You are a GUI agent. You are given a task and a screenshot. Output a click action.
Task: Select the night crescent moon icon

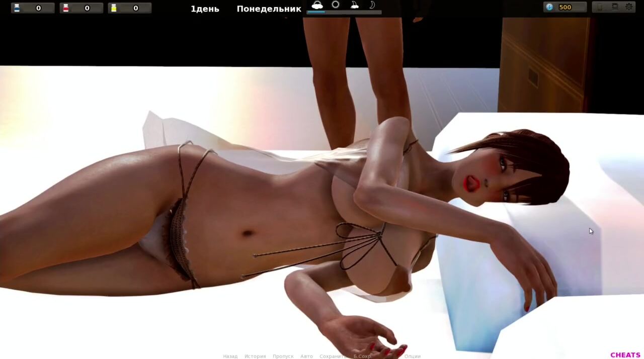point(372,5)
